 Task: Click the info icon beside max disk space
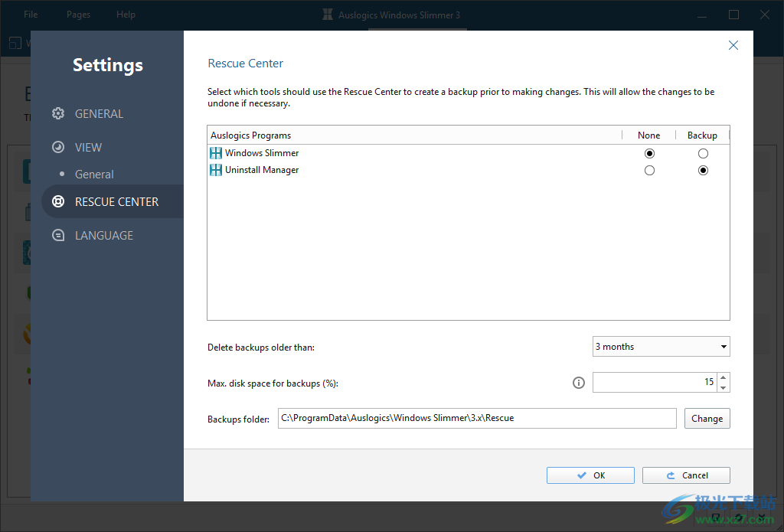click(578, 382)
